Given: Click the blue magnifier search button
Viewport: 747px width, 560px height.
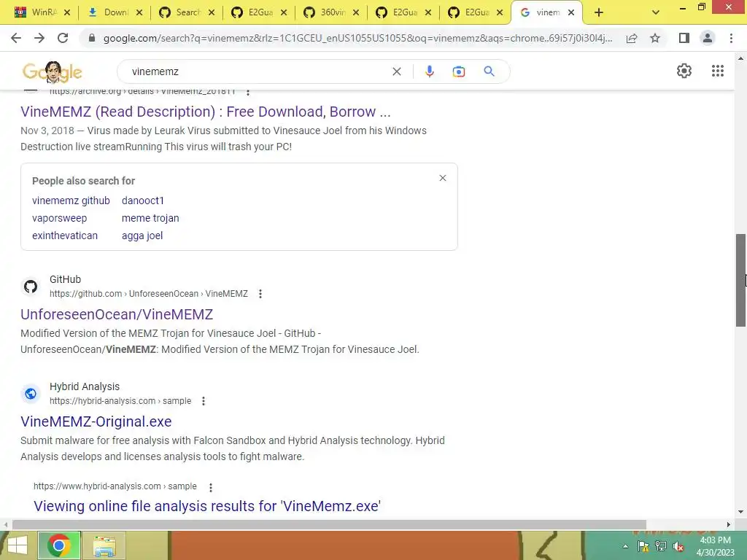Looking at the screenshot, I should pyautogui.click(x=489, y=71).
